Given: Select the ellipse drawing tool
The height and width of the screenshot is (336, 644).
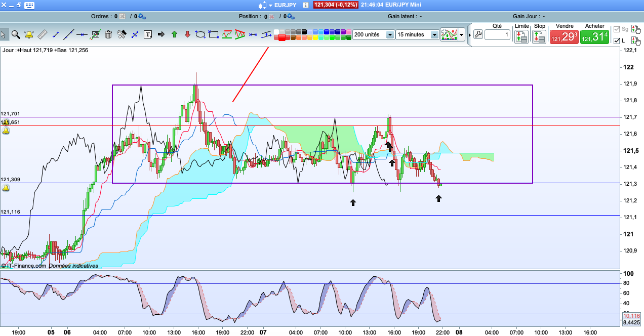Looking at the screenshot, I should click(200, 34).
